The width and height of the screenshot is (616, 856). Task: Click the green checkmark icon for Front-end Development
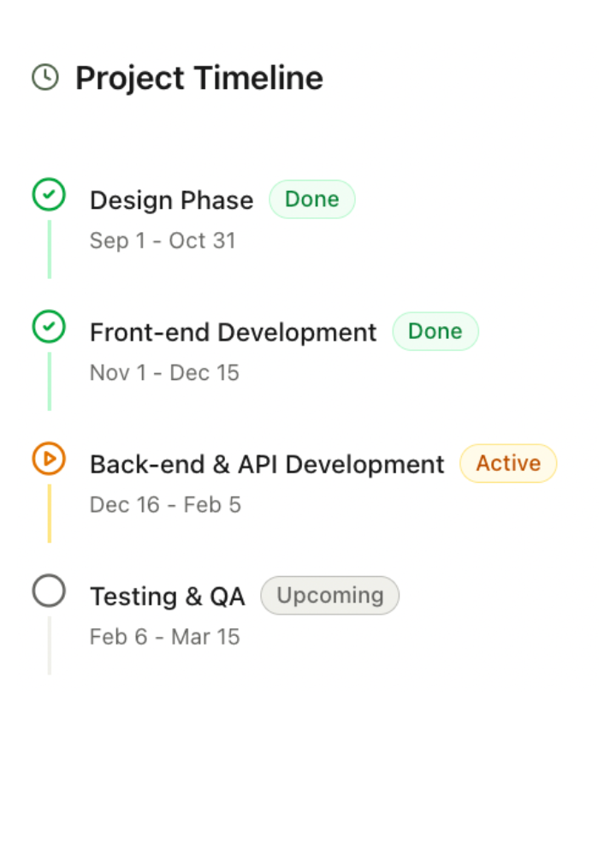click(49, 327)
